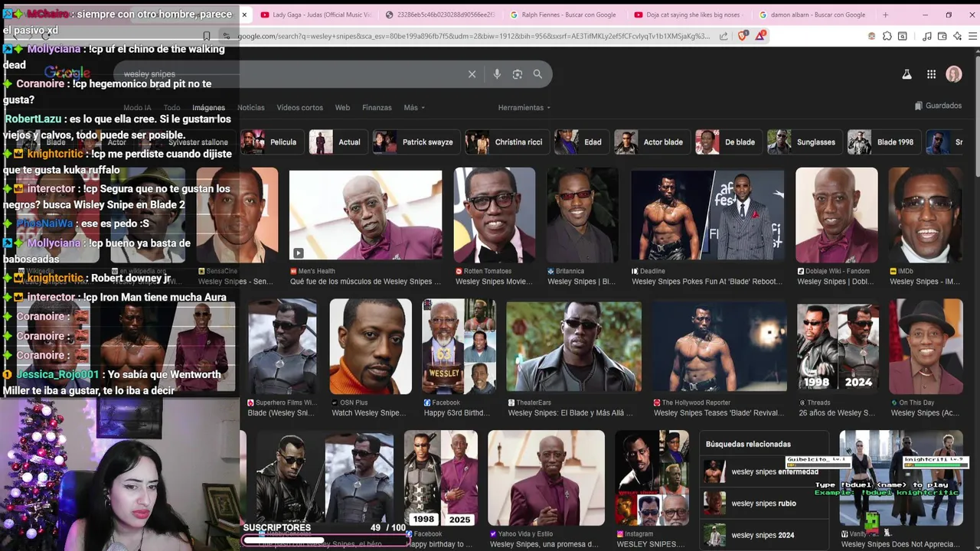
Task: Open related search wesley snipes enfermedad
Action: coord(764,471)
